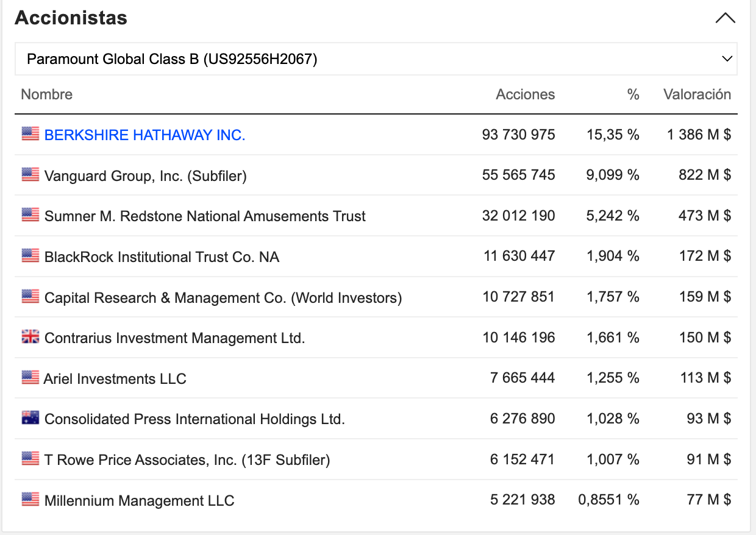Click share count 10 727 851
The width and height of the screenshot is (756, 535).
pos(519,297)
